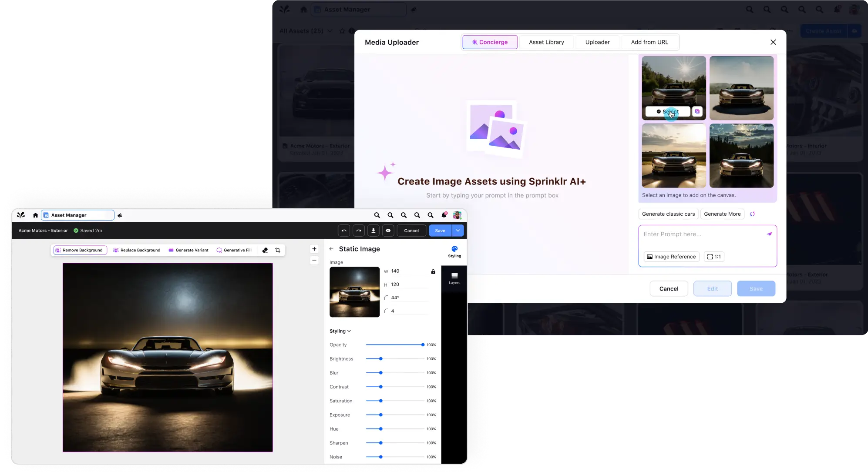Adjust the Brightness slider handle

coord(380,359)
